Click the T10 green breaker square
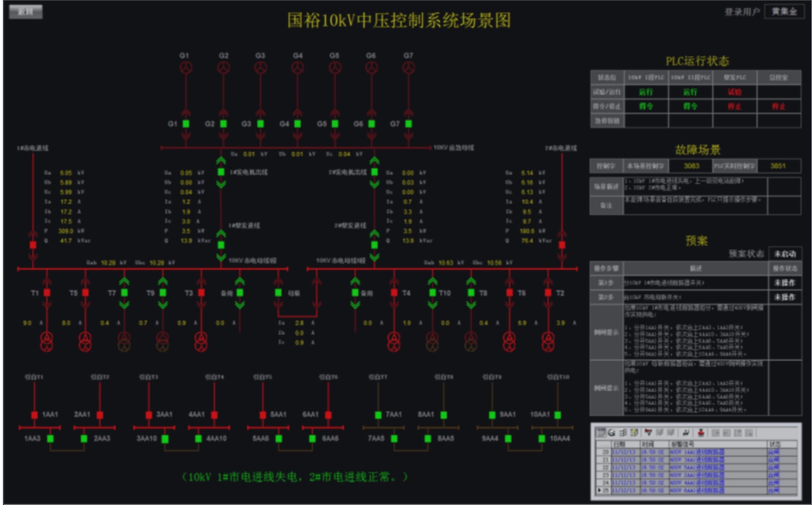812x505 pixels. (x=433, y=293)
